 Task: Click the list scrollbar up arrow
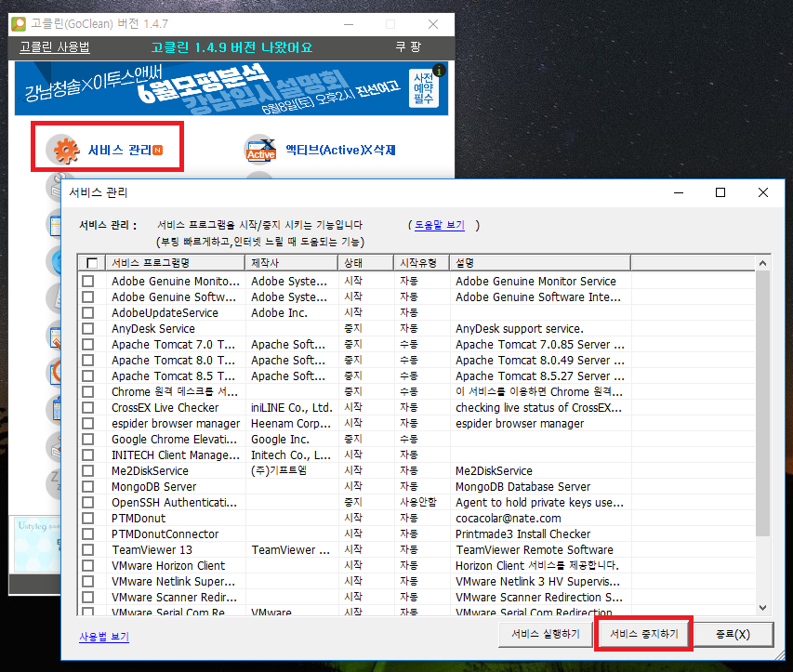tap(762, 263)
